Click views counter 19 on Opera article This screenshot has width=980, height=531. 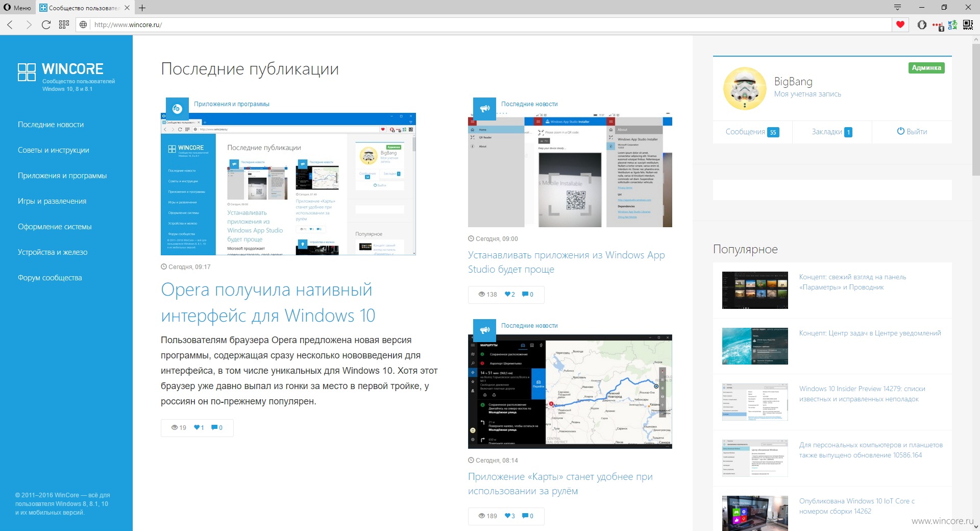tap(179, 428)
